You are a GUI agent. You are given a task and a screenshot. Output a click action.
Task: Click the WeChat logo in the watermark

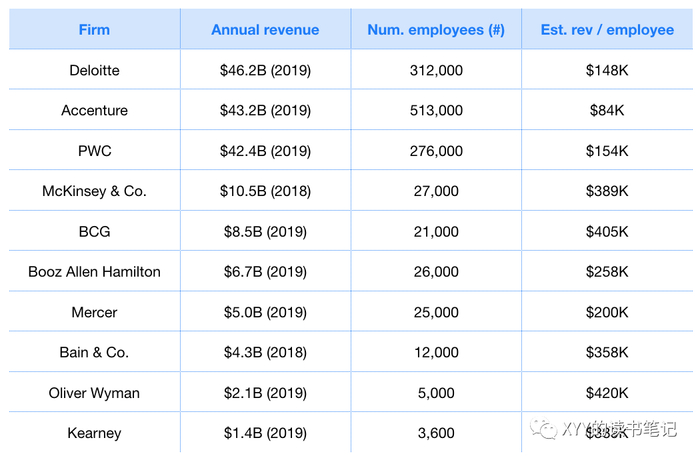(544, 429)
